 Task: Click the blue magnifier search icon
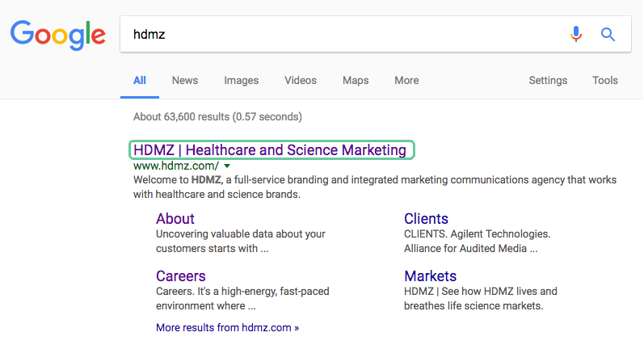pyautogui.click(x=608, y=34)
